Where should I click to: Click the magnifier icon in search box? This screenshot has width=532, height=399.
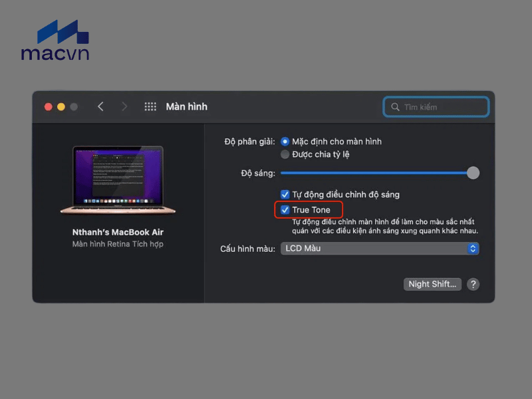pyautogui.click(x=395, y=107)
